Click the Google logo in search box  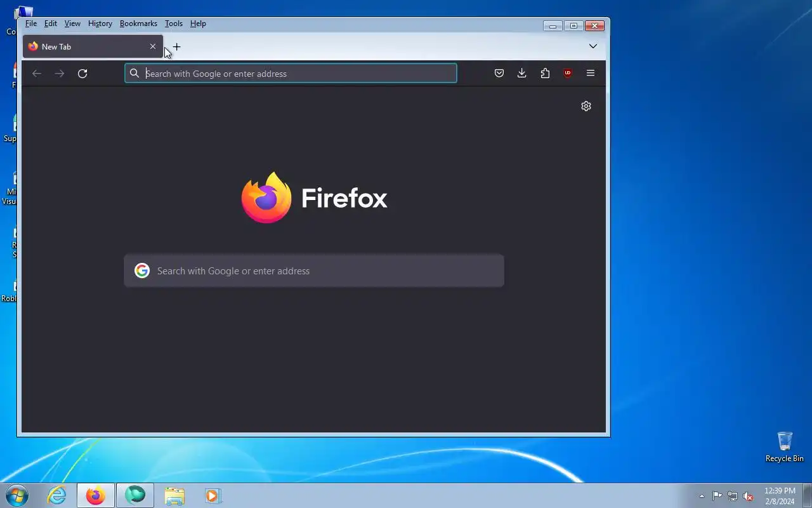[142, 271]
